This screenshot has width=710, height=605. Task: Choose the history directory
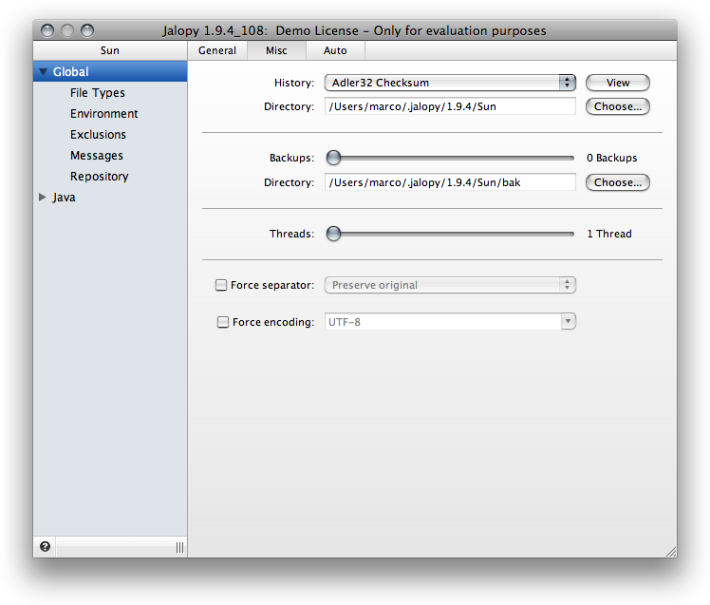tap(618, 106)
